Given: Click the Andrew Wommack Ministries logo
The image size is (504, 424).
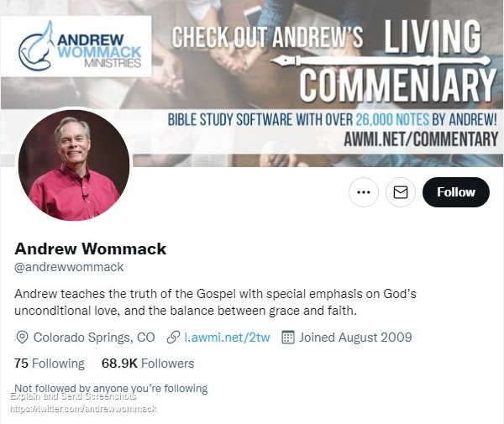Looking at the screenshot, I should tap(76, 46).
